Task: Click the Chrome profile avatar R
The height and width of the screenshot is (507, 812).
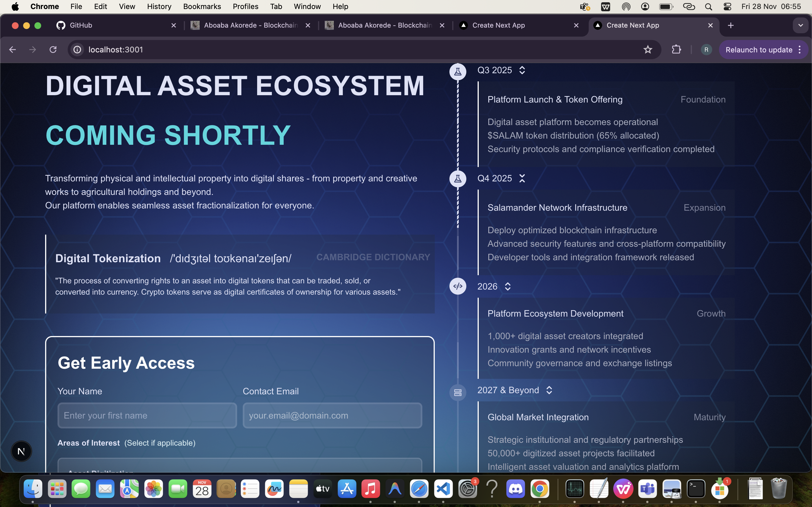Action: 706,49
